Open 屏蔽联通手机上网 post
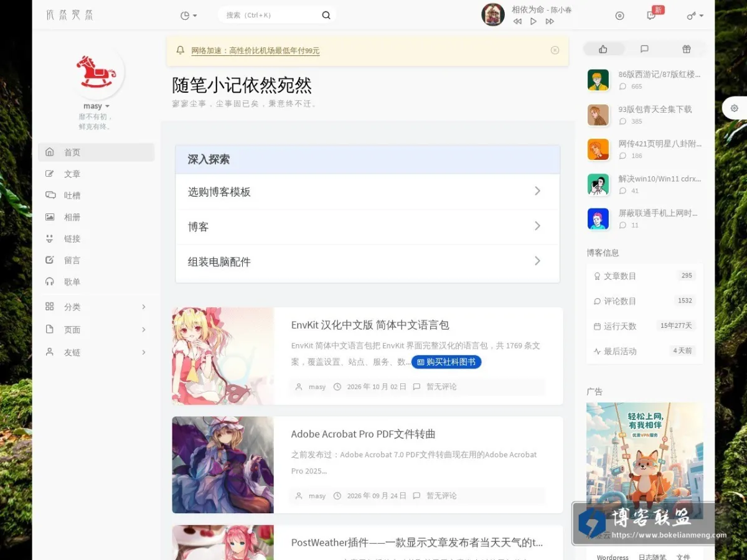 coord(658,213)
